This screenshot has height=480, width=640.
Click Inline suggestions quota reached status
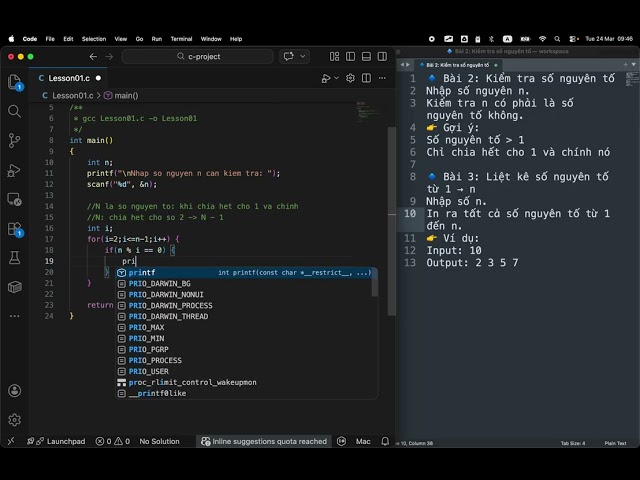click(x=264, y=441)
